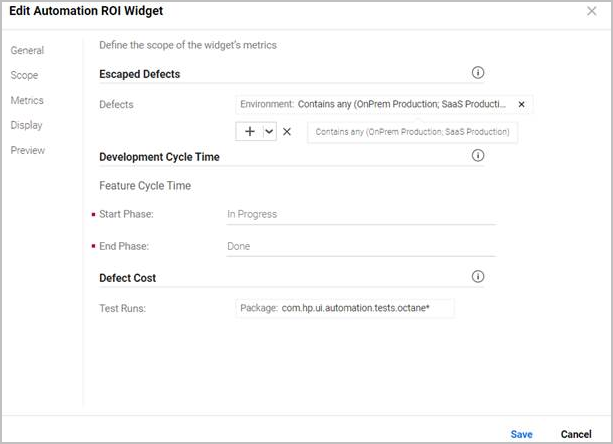Clear filters using X beside plus button
The width and height of the screenshot is (613, 444).
click(x=287, y=132)
